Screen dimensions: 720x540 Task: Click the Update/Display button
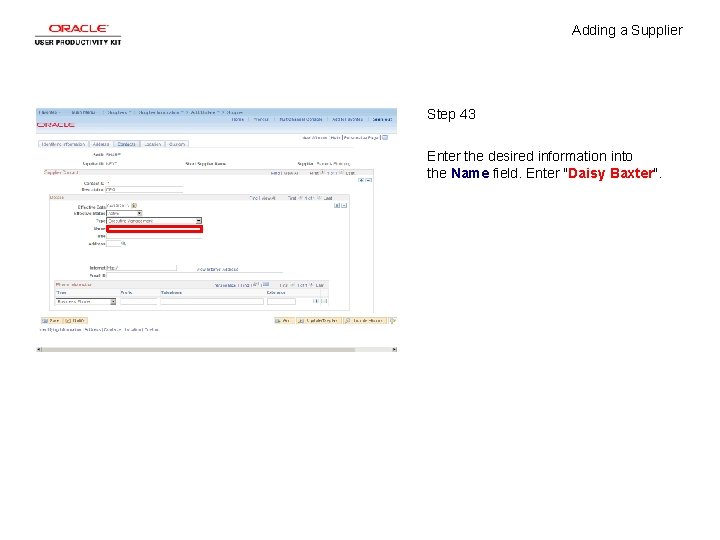[x=318, y=321]
